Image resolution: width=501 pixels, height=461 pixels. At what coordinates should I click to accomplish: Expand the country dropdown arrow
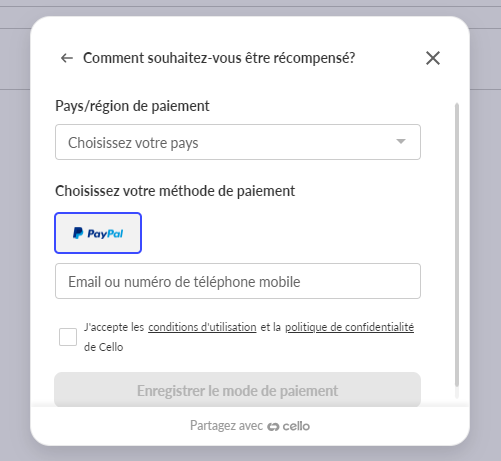pos(401,141)
